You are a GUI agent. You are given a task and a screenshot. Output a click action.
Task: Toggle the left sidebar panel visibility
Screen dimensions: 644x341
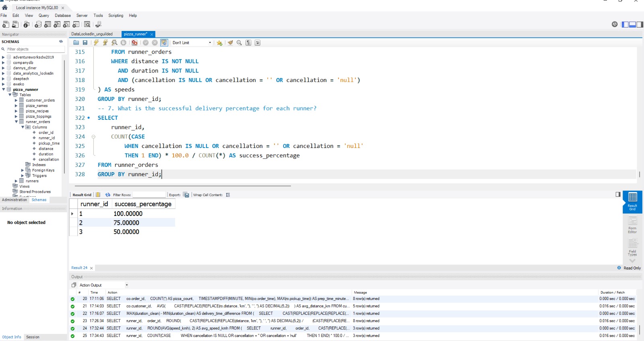coord(625,25)
